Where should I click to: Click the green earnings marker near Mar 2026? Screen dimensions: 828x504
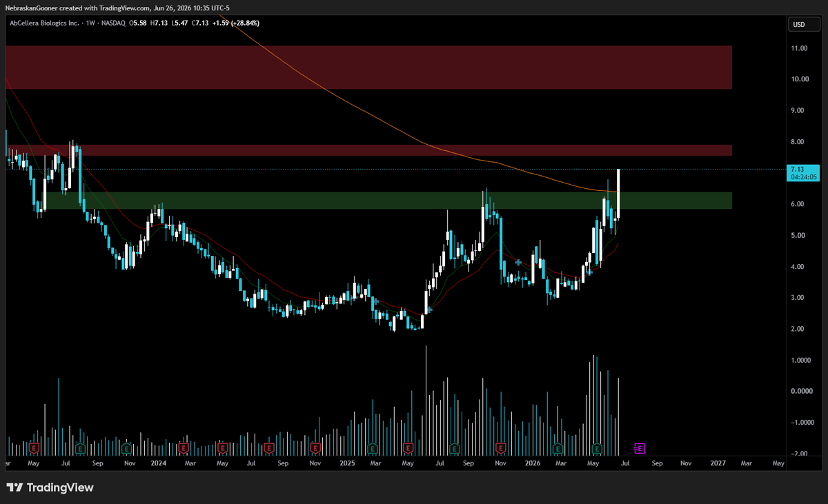click(x=558, y=448)
